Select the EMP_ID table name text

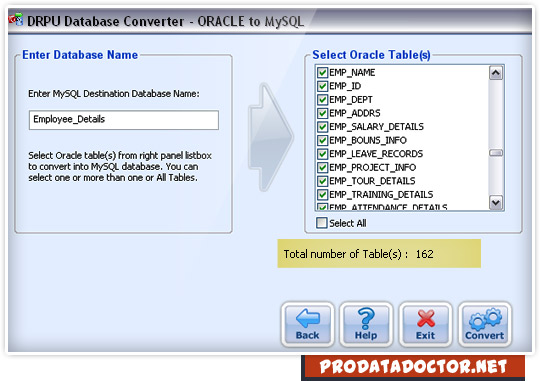(x=345, y=86)
